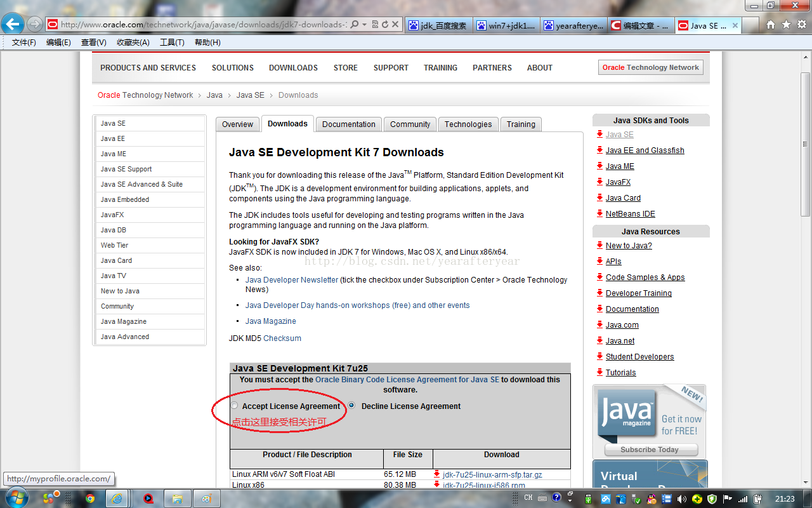Open the 工具(T) menu
Image resolution: width=812 pixels, height=508 pixels.
(x=172, y=43)
